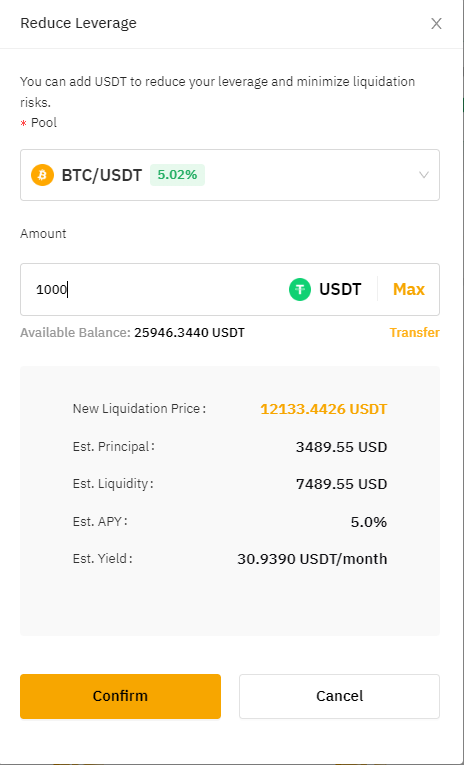Focus the Amount input field

click(x=151, y=289)
